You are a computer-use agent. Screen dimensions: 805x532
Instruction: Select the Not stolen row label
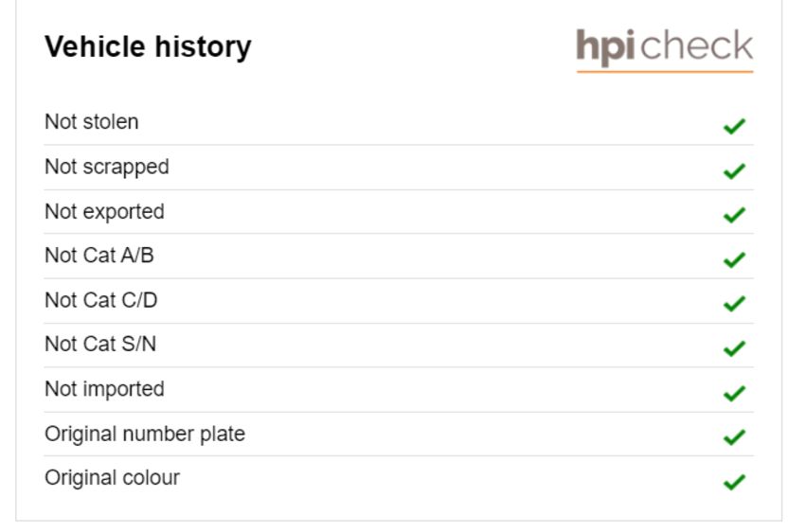[x=91, y=122]
